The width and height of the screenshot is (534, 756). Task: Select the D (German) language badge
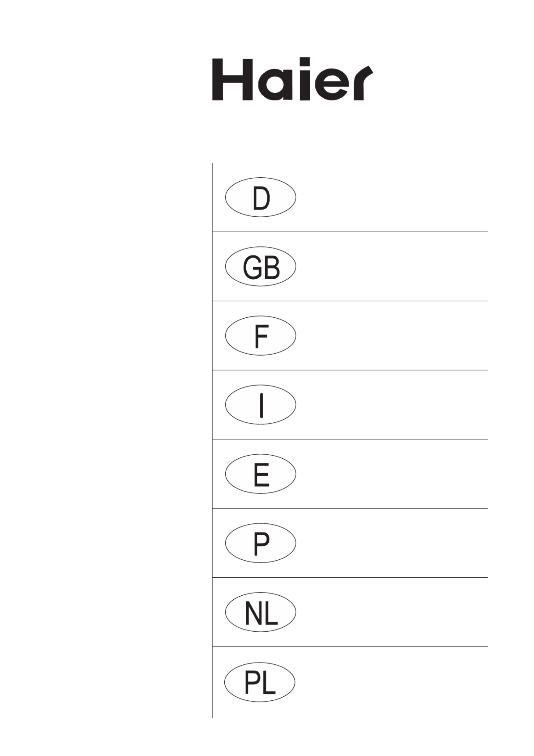[260, 197]
